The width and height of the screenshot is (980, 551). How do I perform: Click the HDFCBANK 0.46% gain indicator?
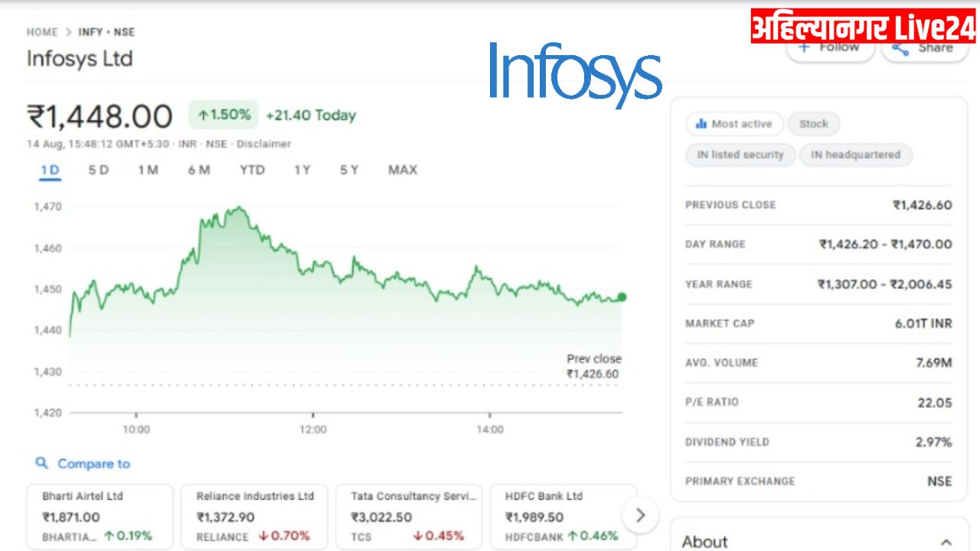593,536
